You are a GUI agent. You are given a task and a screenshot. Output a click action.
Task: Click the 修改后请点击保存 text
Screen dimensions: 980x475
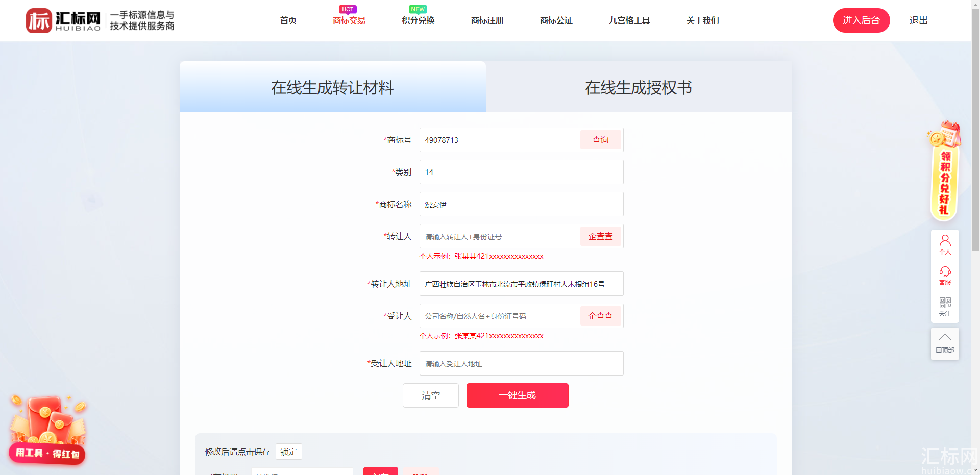(x=238, y=452)
